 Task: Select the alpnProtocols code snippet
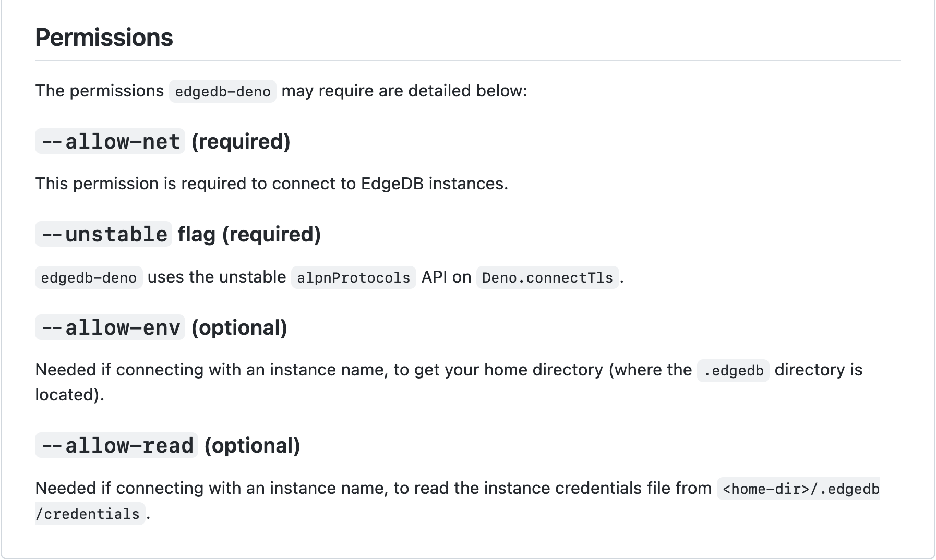coord(354,277)
